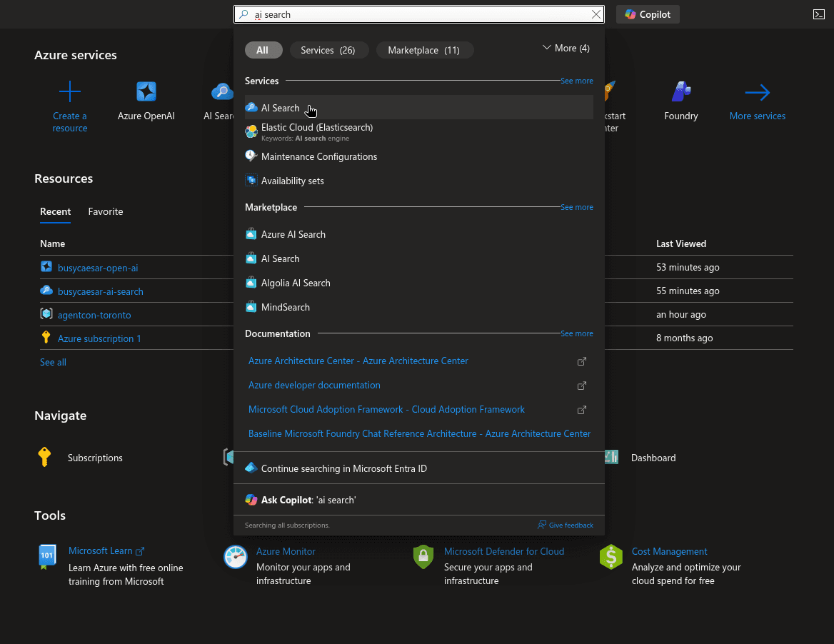Open the Dashboard icon under Navigate
Viewport: 834px width, 644px height.
[612, 458]
